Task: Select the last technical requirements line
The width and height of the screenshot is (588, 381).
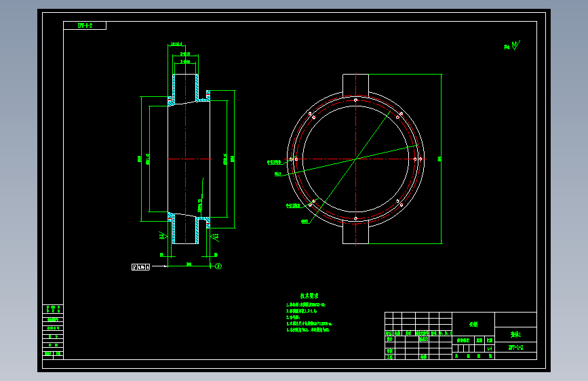Action: tap(308, 330)
